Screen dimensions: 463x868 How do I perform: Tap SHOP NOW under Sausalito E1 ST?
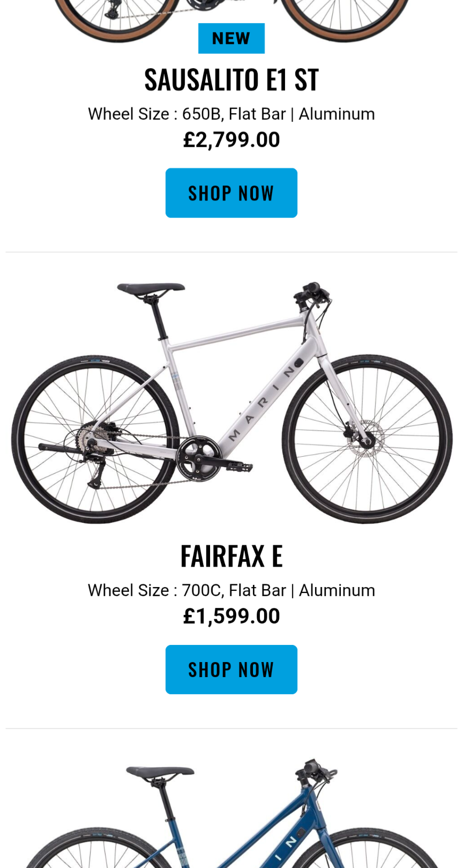231,193
